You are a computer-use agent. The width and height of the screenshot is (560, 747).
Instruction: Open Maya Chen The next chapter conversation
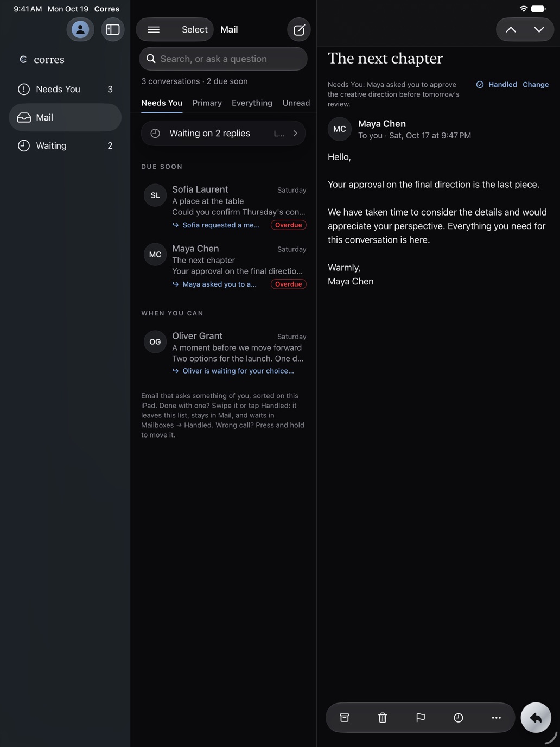[x=223, y=266]
